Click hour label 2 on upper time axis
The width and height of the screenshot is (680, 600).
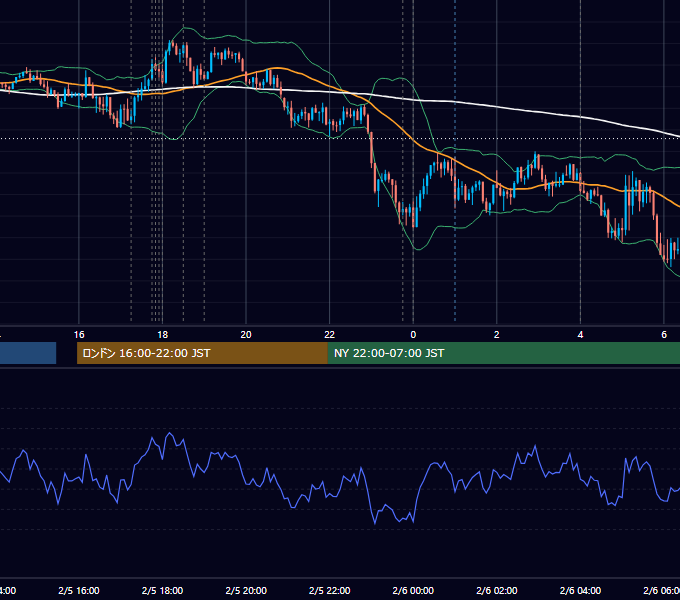coord(497,335)
